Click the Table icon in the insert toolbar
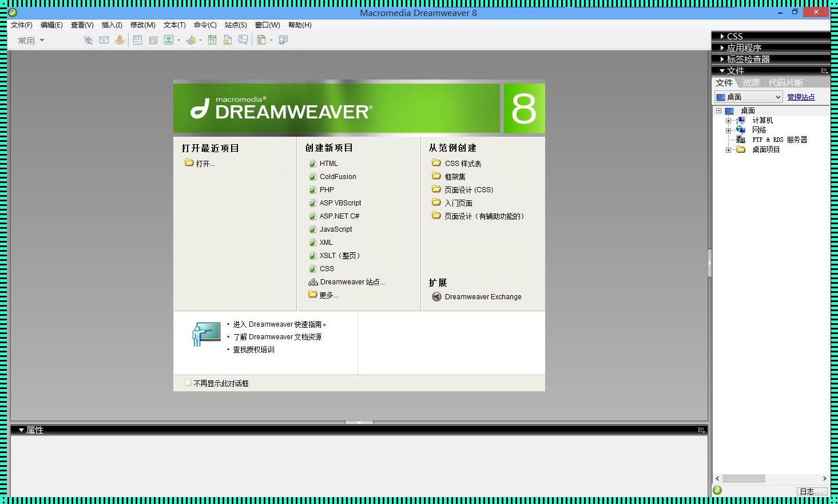Image resolution: width=838 pixels, height=504 pixels. click(x=137, y=40)
